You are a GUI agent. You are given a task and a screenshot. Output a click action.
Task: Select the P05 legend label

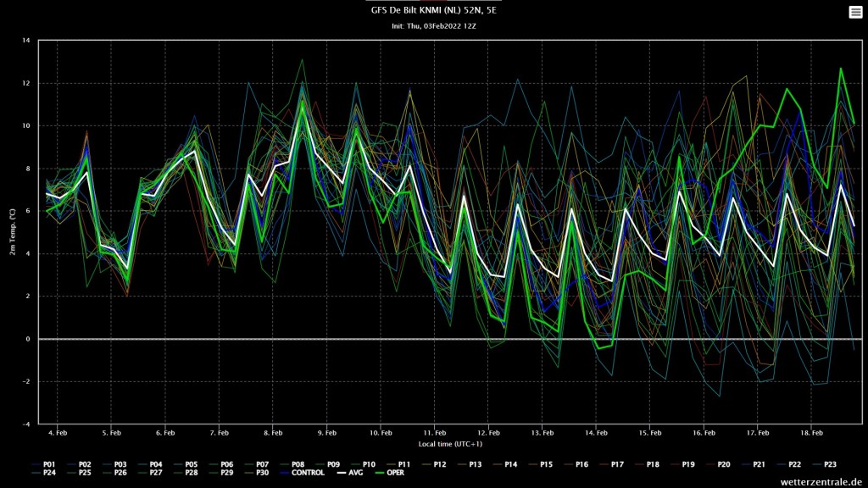(x=186, y=465)
